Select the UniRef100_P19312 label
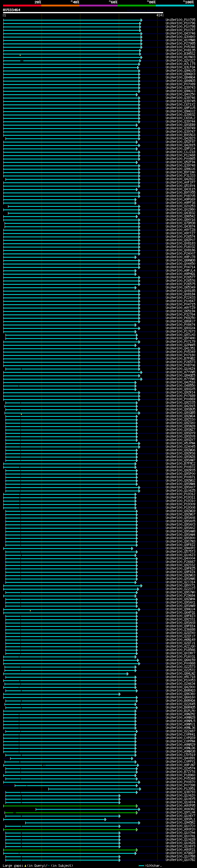197x868 pixels. click(180, 494)
